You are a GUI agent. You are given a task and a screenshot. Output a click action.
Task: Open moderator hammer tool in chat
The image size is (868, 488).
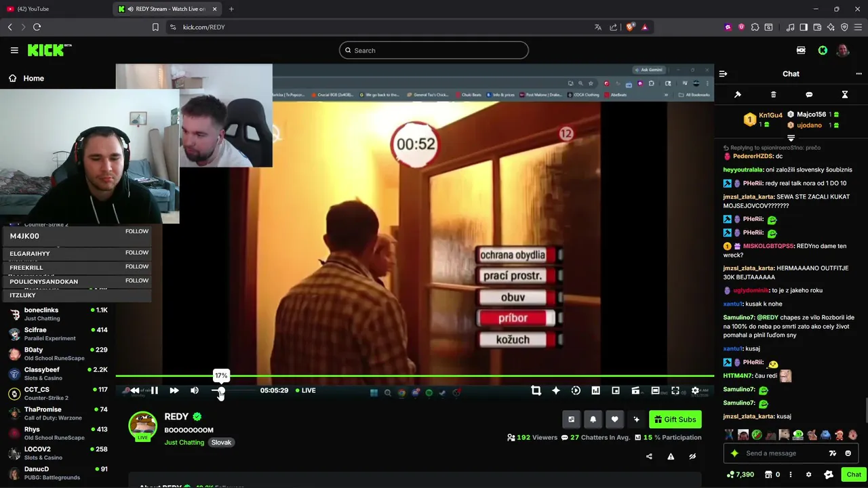pos(738,95)
